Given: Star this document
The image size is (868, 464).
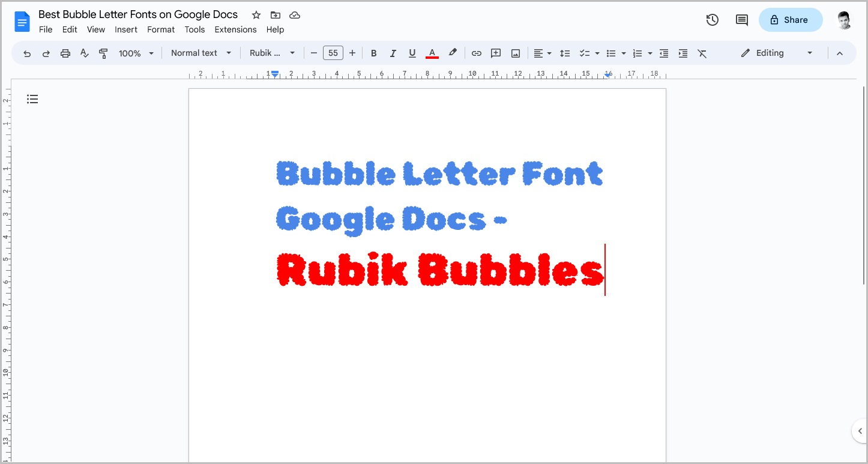Looking at the screenshot, I should point(256,15).
